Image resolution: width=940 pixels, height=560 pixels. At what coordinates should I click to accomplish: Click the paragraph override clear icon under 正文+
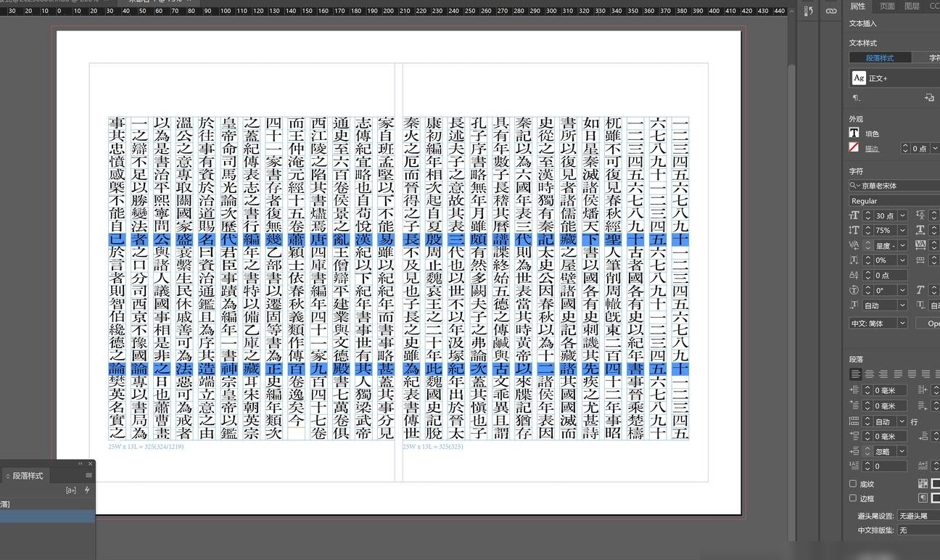(x=857, y=97)
